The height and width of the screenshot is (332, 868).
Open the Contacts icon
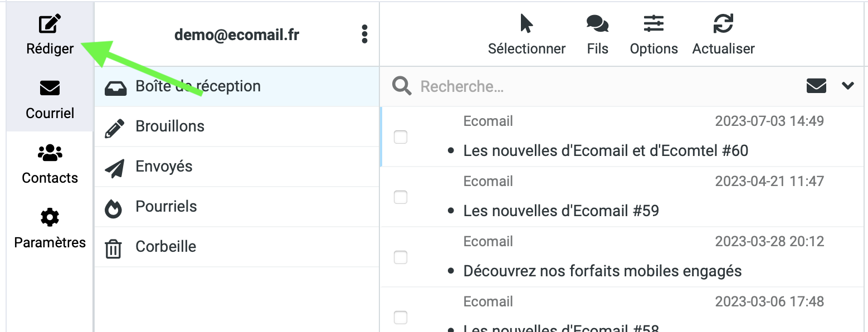tap(50, 153)
